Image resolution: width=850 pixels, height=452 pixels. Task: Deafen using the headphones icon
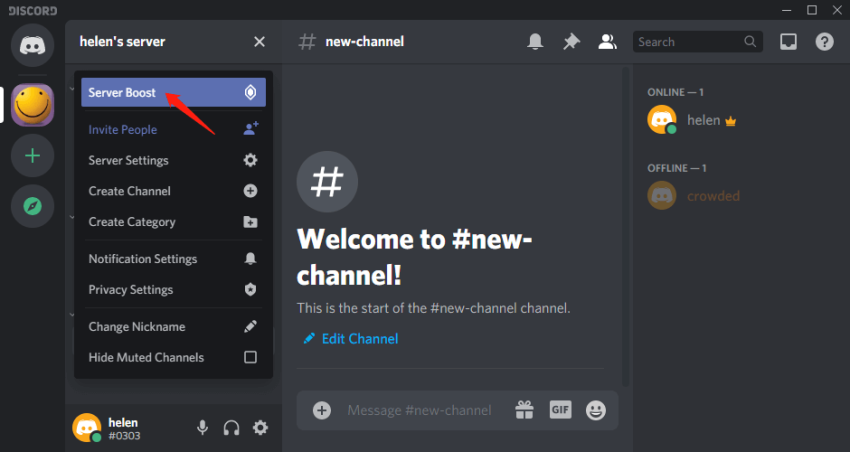[231, 428]
